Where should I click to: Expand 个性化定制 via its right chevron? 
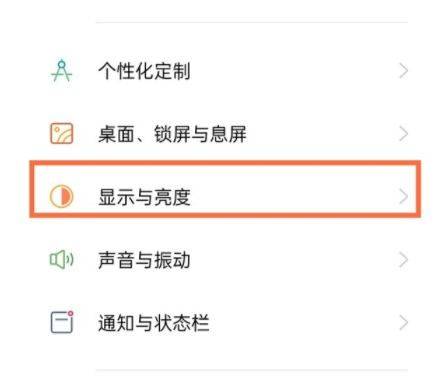(x=403, y=71)
